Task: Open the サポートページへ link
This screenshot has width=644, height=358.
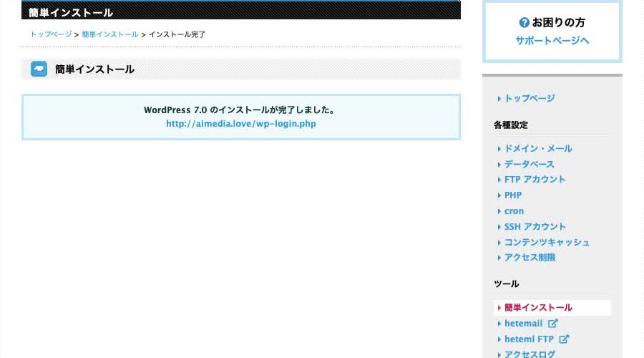Action: pos(552,41)
